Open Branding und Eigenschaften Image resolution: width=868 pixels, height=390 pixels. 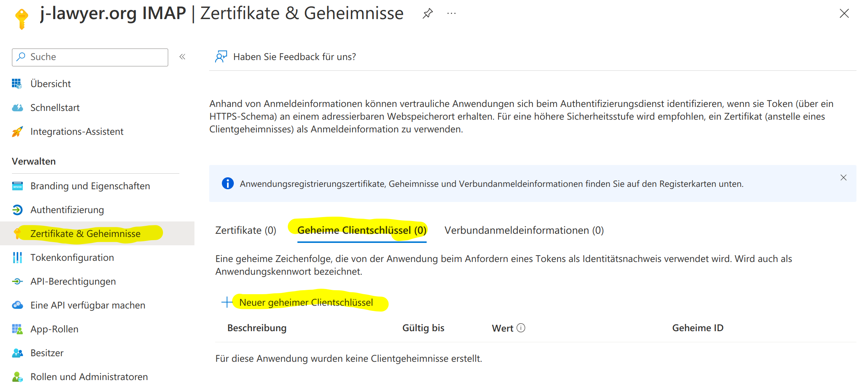90,186
